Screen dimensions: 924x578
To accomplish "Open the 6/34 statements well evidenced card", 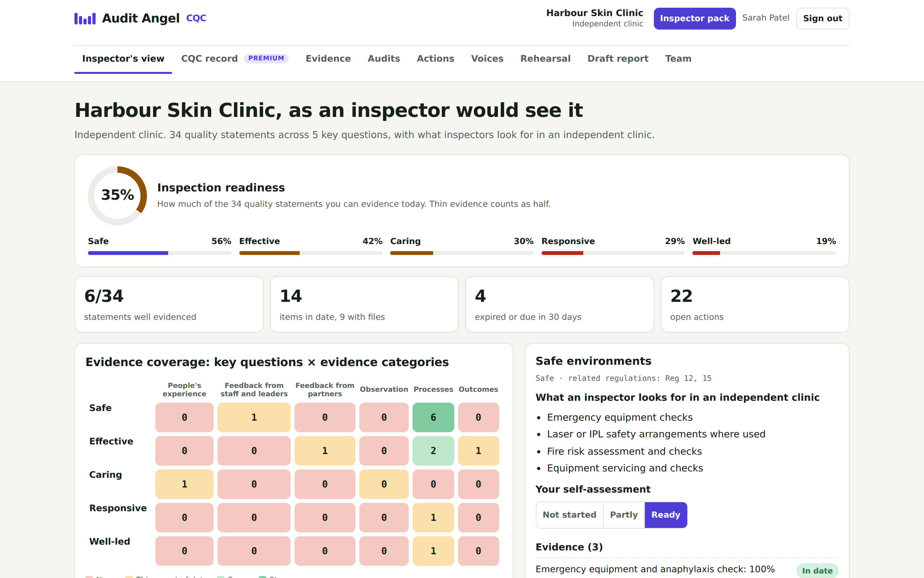I will (169, 304).
